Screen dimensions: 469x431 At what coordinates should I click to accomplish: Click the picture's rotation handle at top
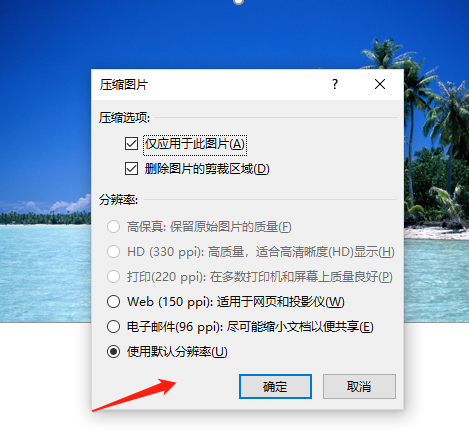pyautogui.click(x=238, y=2)
